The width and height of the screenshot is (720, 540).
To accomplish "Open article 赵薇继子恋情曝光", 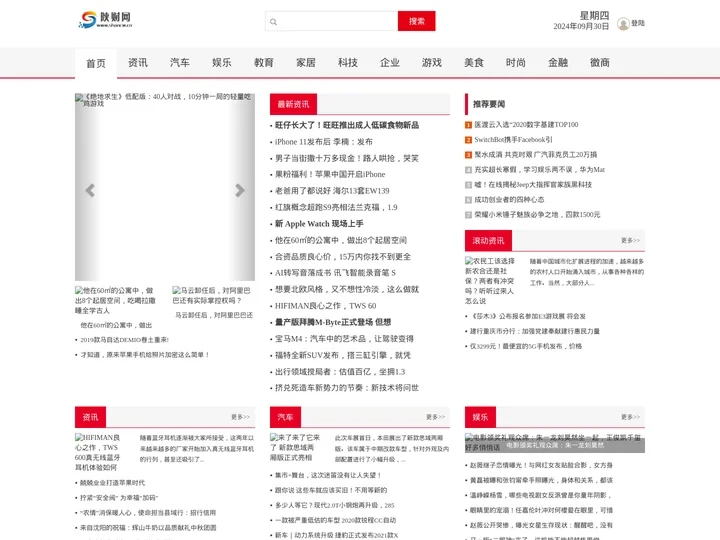I will pyautogui.click(x=541, y=465).
